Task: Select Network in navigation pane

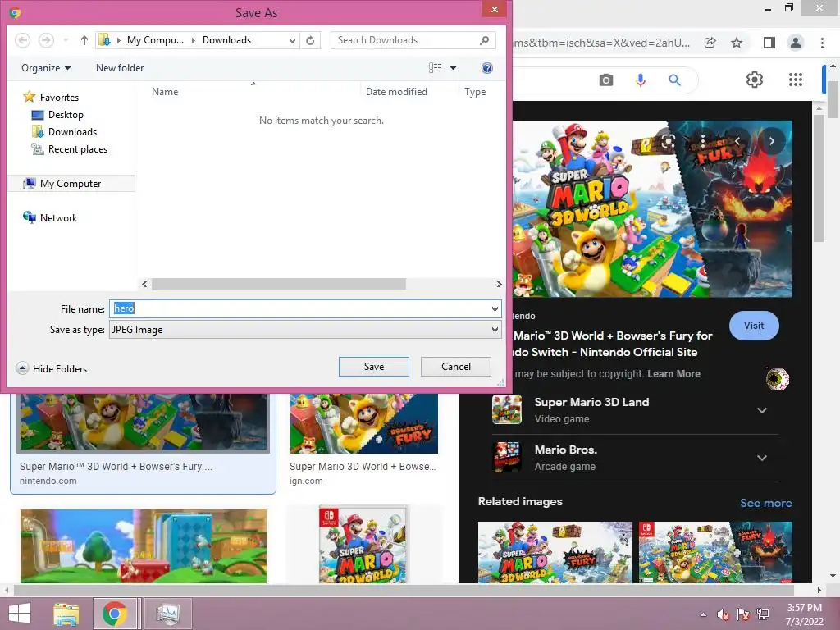Action: pos(50,218)
